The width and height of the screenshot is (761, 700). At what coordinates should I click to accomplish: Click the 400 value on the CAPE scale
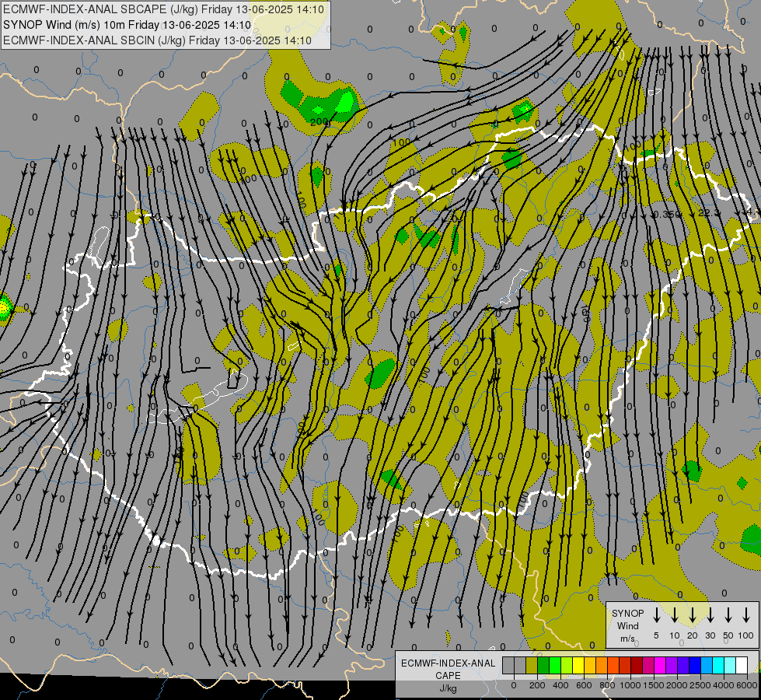click(x=560, y=685)
